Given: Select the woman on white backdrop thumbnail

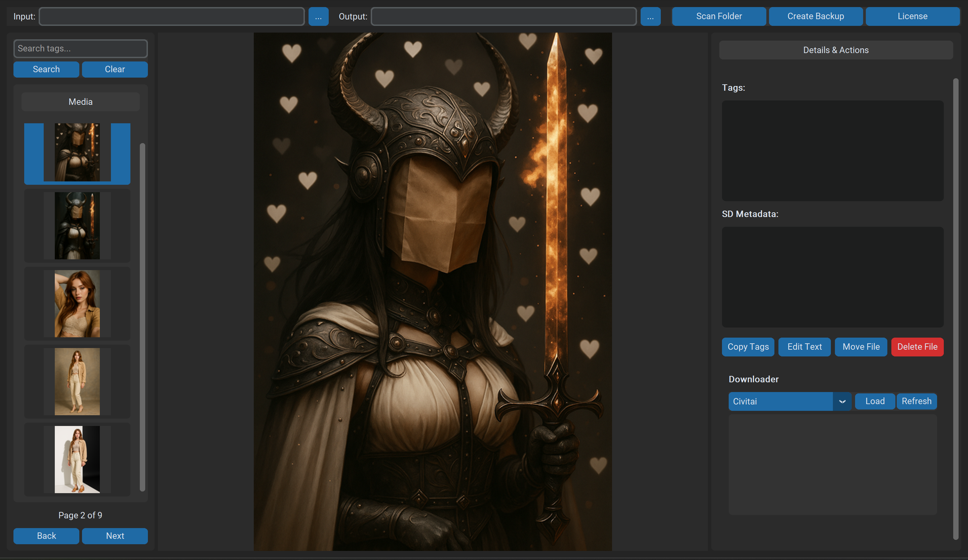Looking at the screenshot, I should pos(77,460).
